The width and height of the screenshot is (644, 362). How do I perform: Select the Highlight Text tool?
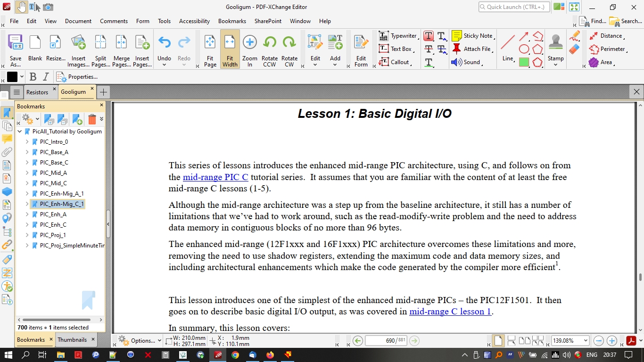[x=429, y=36]
